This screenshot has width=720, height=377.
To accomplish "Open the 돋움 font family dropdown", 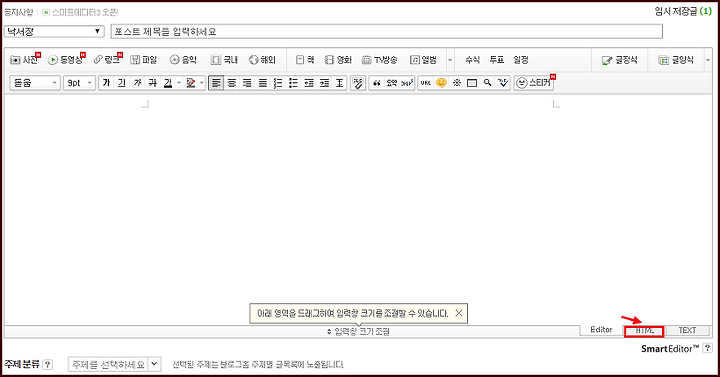I will tap(35, 83).
